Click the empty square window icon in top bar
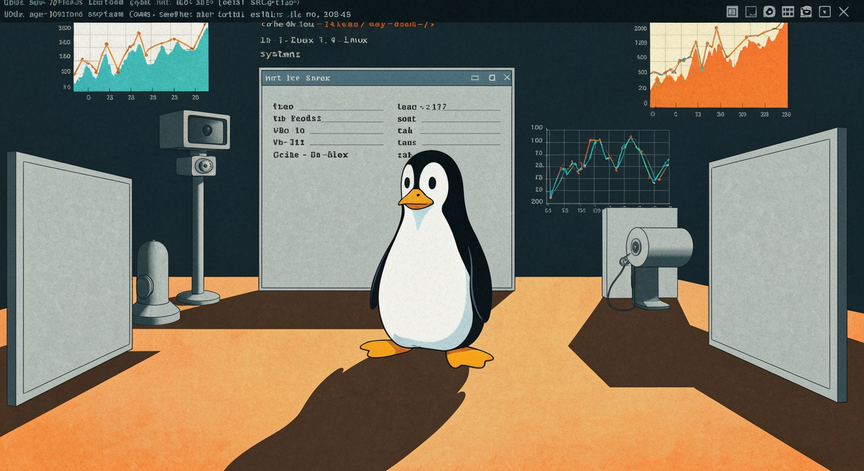 click(750, 12)
